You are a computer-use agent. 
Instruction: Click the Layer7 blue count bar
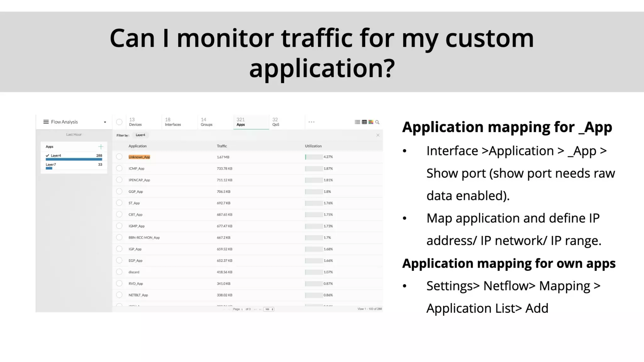[x=49, y=168]
